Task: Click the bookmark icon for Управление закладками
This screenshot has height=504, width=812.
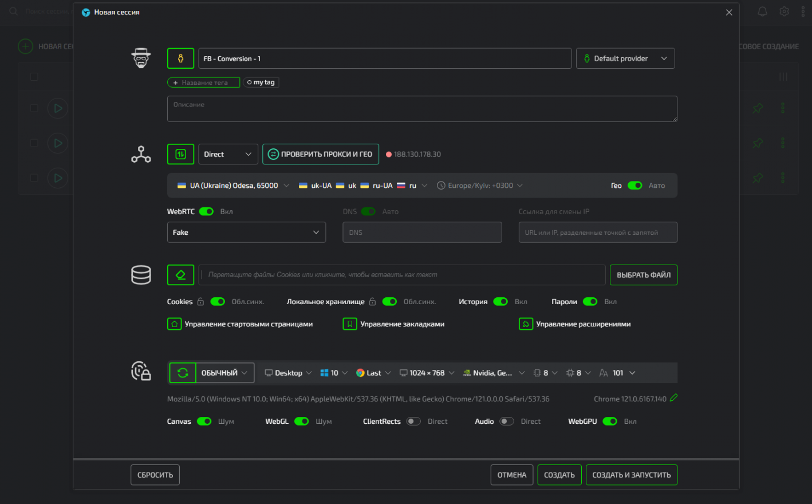Action: (x=350, y=324)
